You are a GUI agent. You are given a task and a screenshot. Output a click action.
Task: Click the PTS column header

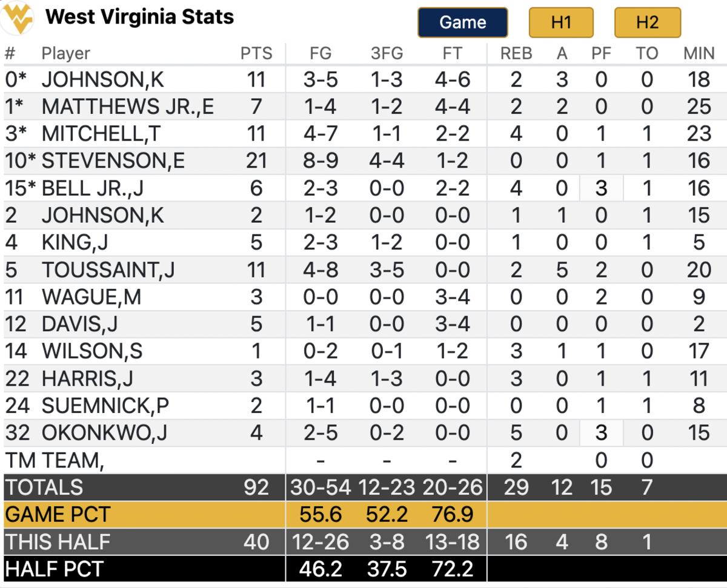(x=256, y=53)
